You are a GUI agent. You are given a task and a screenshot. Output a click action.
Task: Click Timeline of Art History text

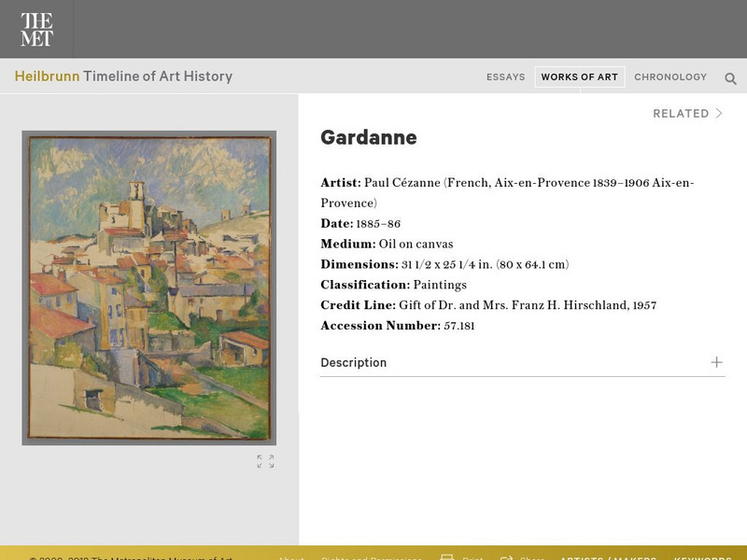158,77
